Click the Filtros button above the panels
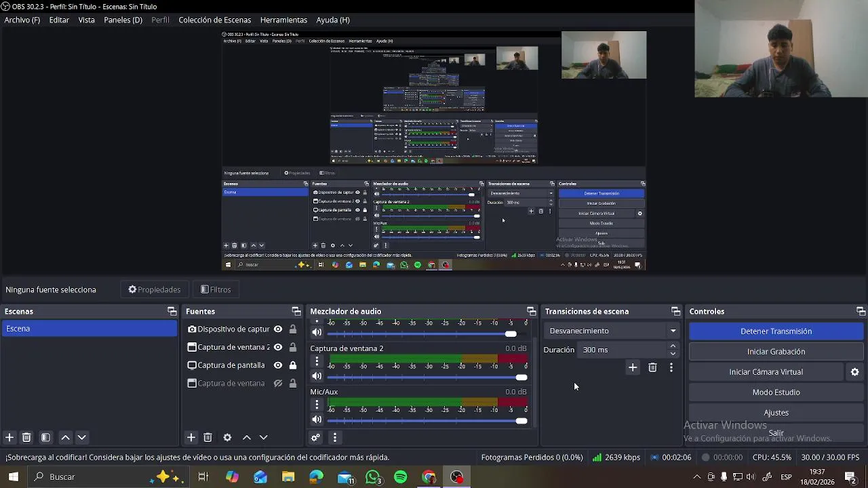 pyautogui.click(x=216, y=289)
